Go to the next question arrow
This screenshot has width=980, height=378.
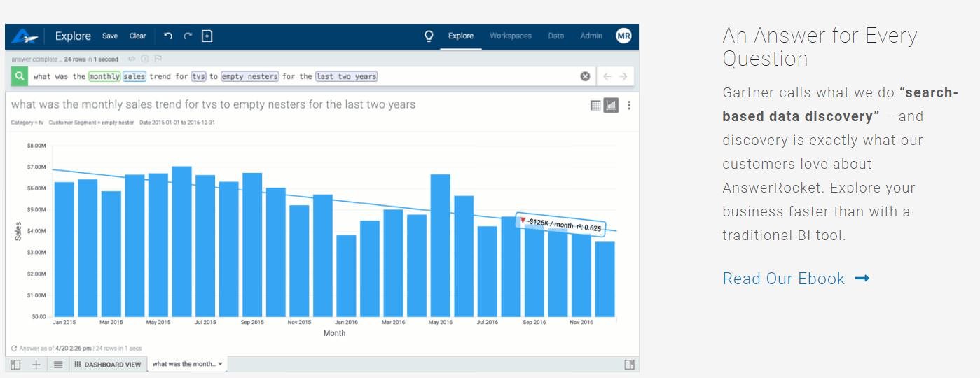click(623, 76)
